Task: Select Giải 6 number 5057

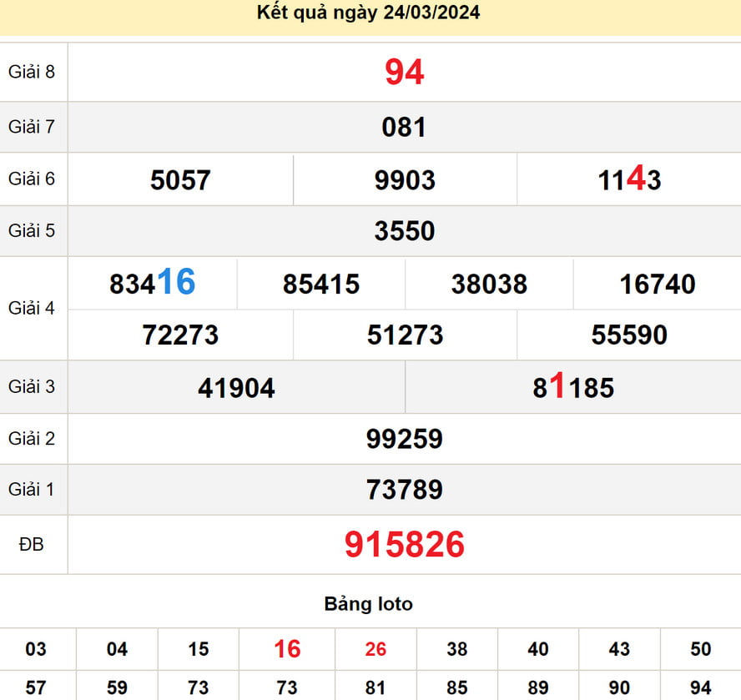Action: [x=180, y=180]
